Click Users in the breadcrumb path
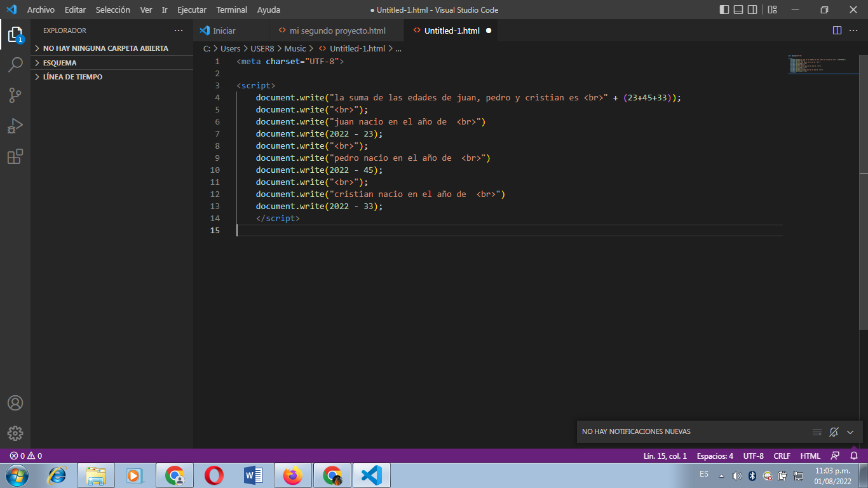Screen dimensions: 868x488 click(x=230, y=48)
